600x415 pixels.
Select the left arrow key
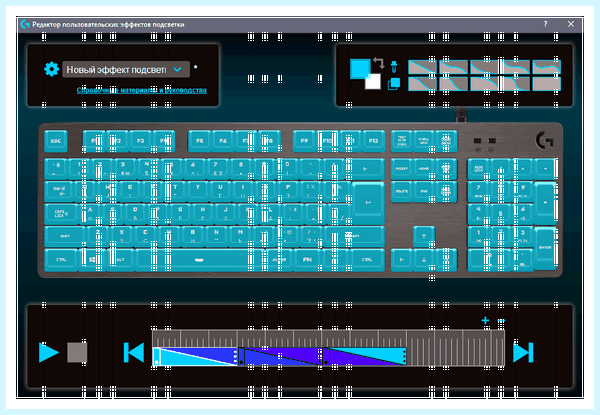click(402, 260)
